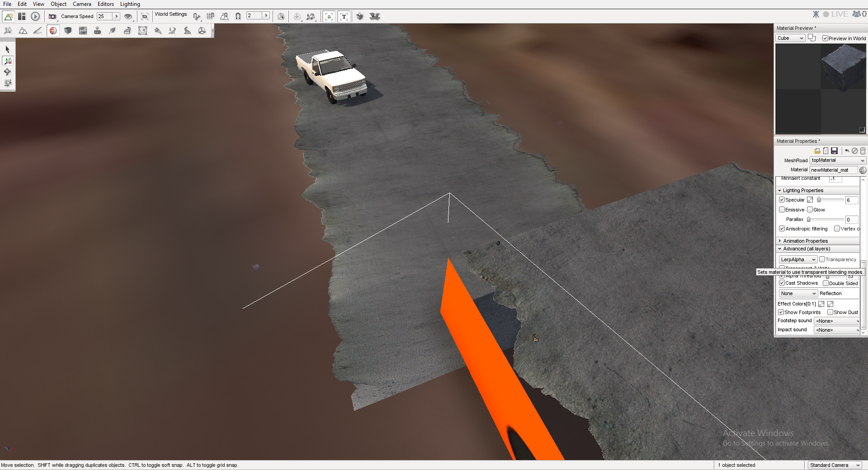Select the Mesh Road Editor icon
Viewport: 868px width, 470px height.
[x=127, y=31]
